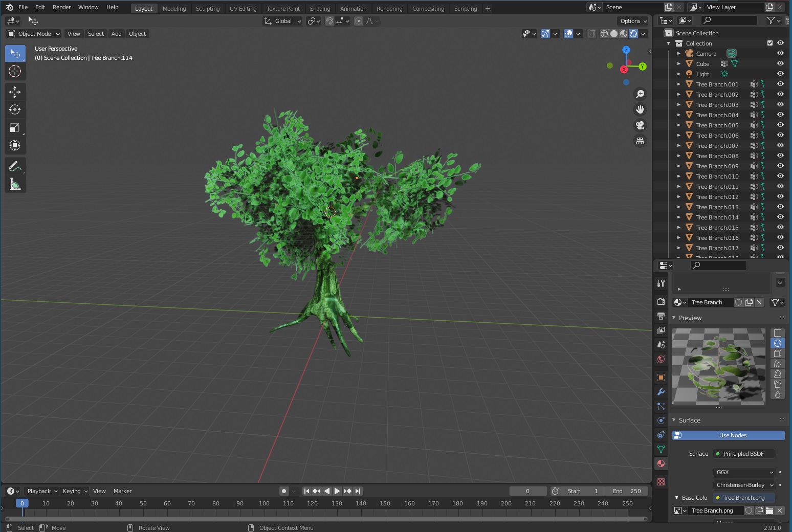This screenshot has height=532, width=792.
Task: Open the Add menu in viewport
Action: click(x=117, y=34)
